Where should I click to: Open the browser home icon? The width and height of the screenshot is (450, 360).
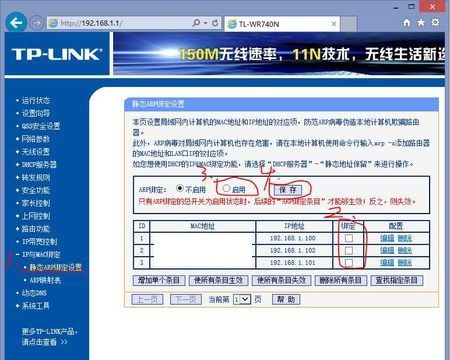(x=407, y=23)
